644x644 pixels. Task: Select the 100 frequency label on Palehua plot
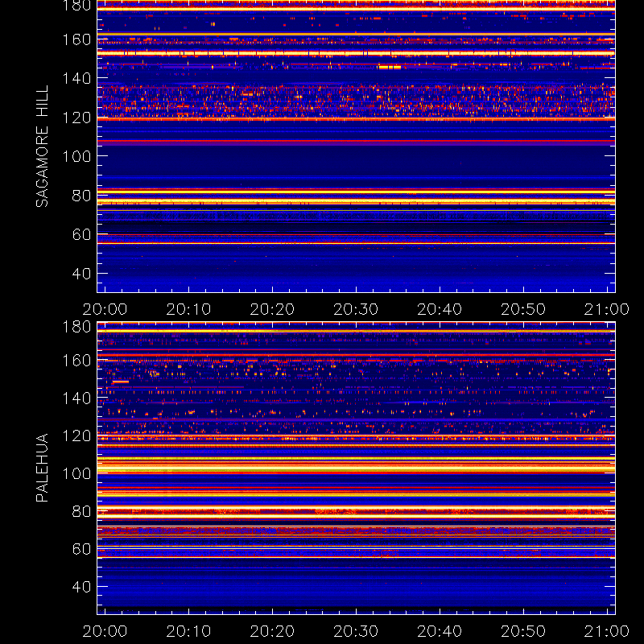76,474
